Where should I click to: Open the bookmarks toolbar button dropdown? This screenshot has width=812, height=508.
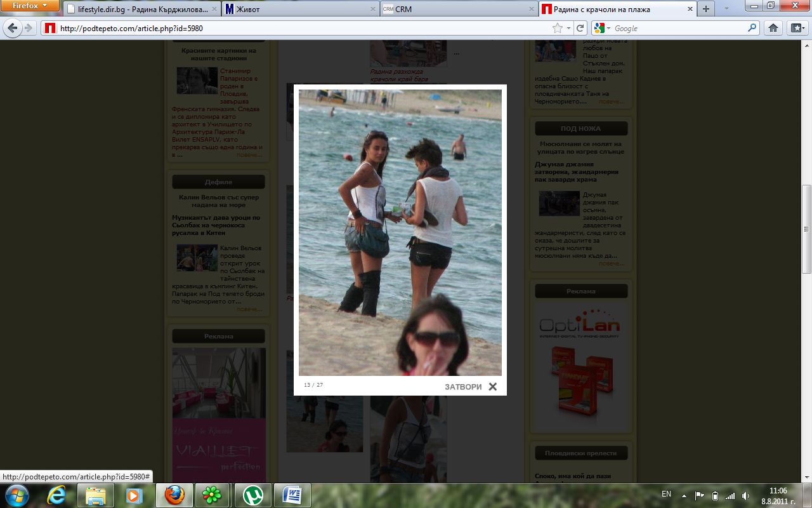click(x=796, y=28)
